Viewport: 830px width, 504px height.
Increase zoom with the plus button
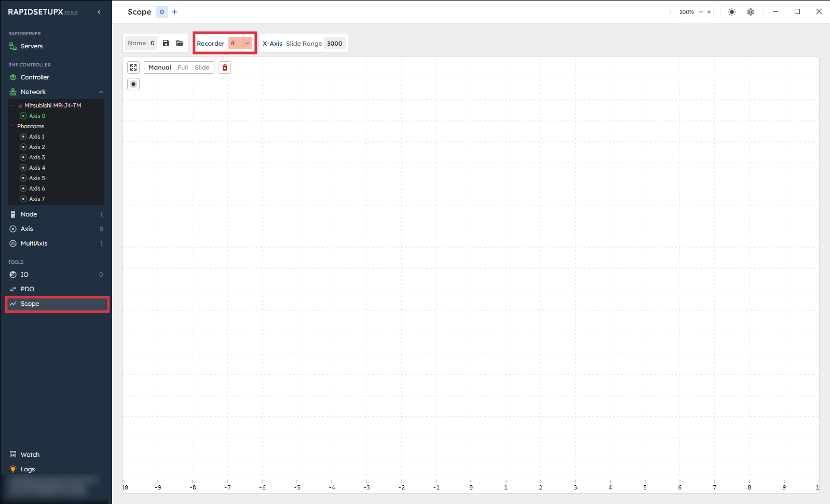[x=709, y=12]
